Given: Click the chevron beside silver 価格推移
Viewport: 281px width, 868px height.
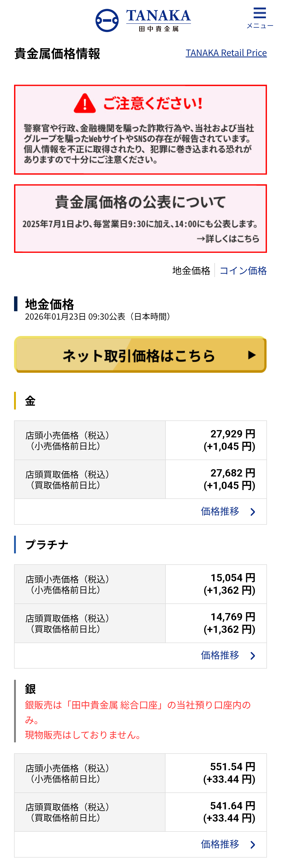Looking at the screenshot, I should tap(253, 845).
